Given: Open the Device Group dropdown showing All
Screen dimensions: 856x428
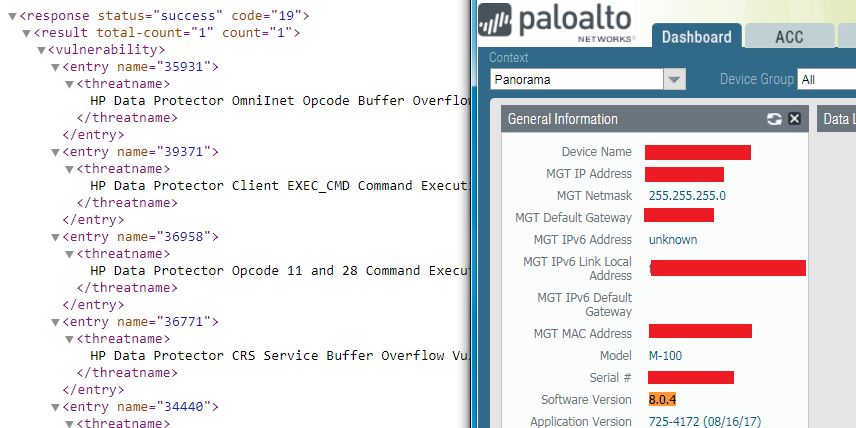Looking at the screenshot, I should coord(827,80).
